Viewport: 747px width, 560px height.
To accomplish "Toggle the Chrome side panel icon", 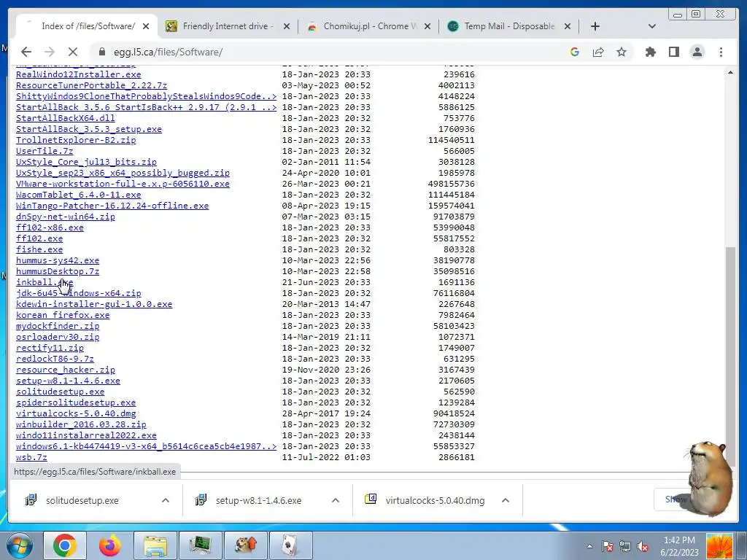I will (x=673, y=52).
